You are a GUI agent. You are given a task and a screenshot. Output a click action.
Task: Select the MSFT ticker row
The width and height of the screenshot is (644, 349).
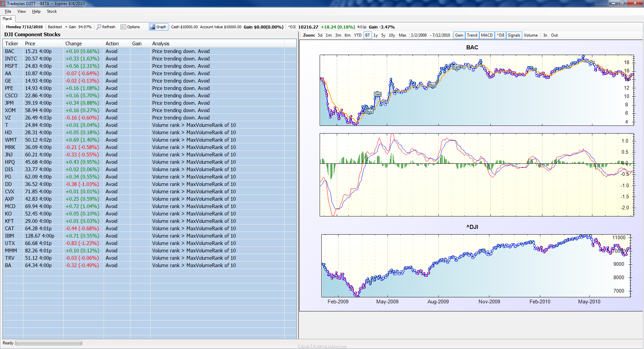pos(150,66)
